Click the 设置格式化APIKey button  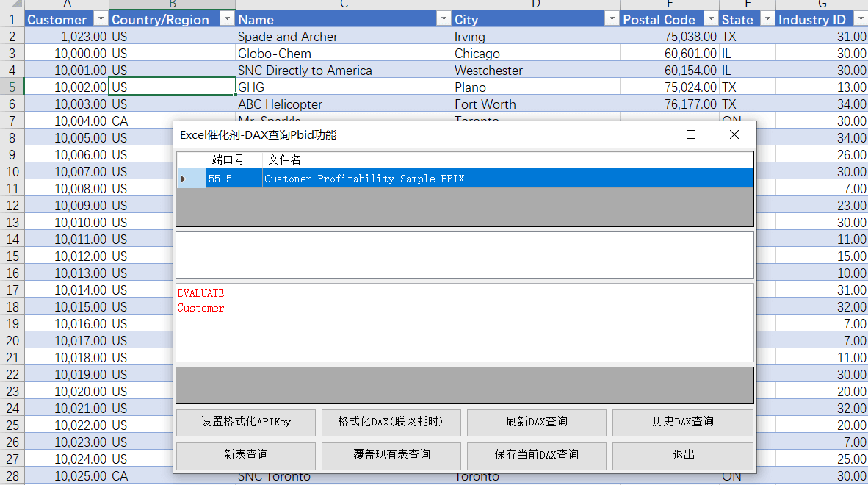(x=246, y=423)
